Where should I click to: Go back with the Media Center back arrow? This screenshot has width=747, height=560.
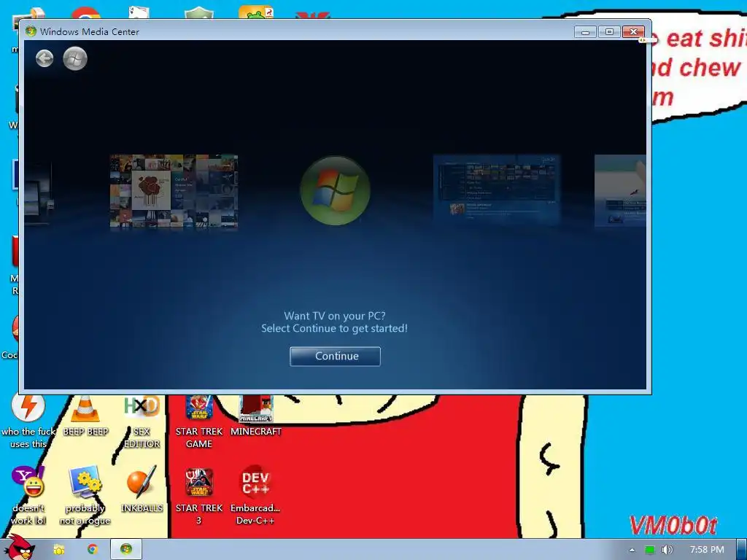[x=44, y=58]
